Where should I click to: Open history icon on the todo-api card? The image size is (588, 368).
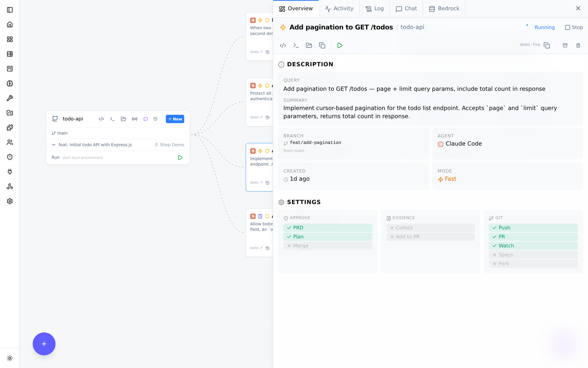(155, 119)
